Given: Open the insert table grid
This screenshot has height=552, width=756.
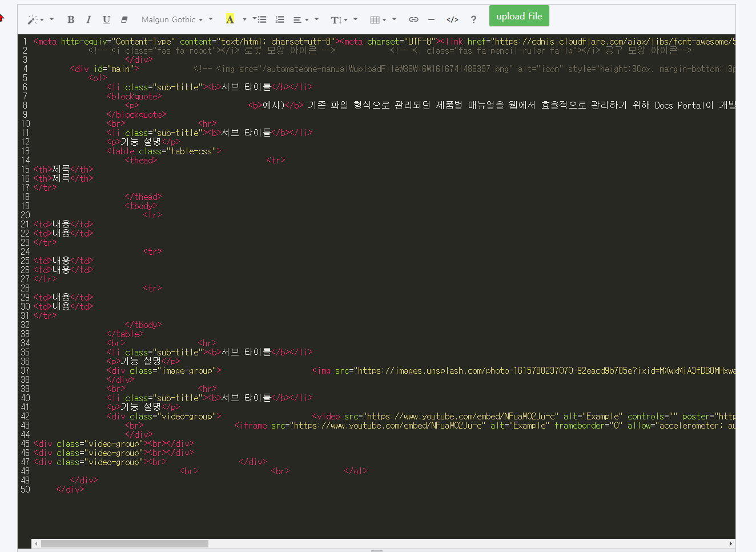Looking at the screenshot, I should pos(377,19).
